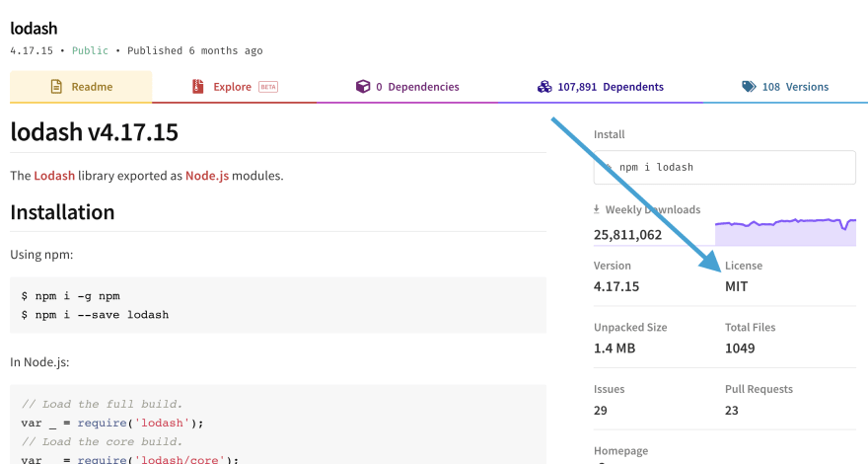Click the 'In Node.js:' text
Image resolution: width=868 pixels, height=464 pixels.
pyautogui.click(x=39, y=362)
